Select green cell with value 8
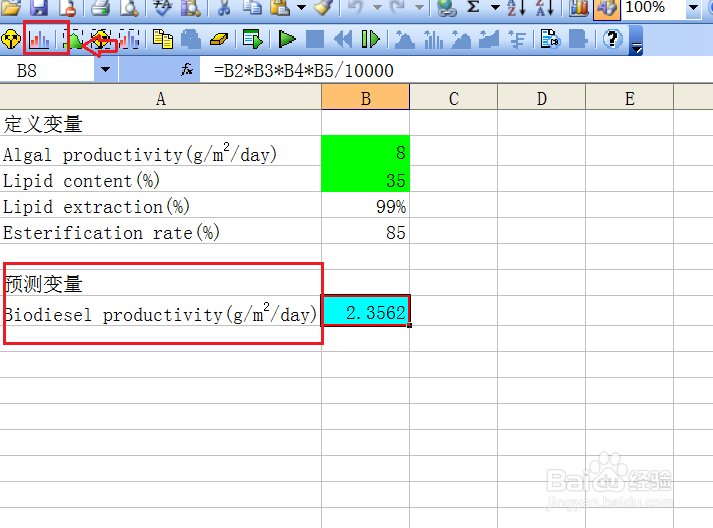713x528 pixels. 366,151
